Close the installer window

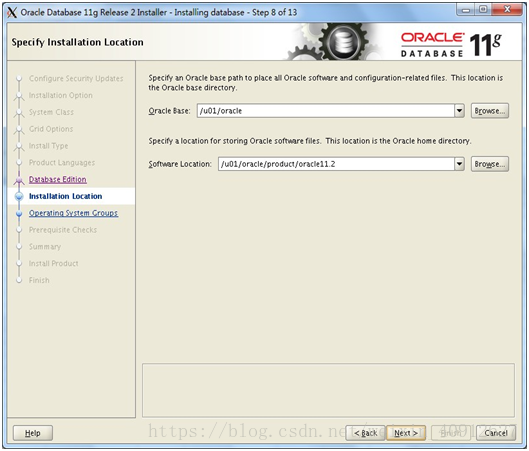pos(507,10)
